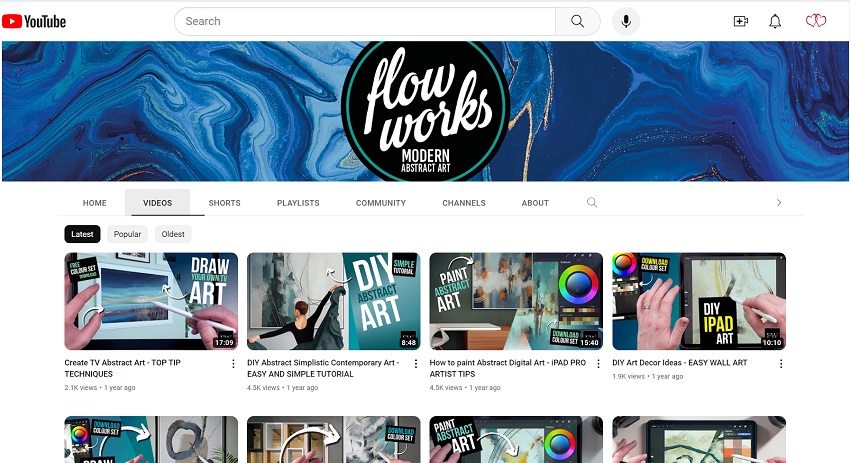Screen dimensions: 850x463
Task: Select the Popular sort chip
Action: (127, 234)
